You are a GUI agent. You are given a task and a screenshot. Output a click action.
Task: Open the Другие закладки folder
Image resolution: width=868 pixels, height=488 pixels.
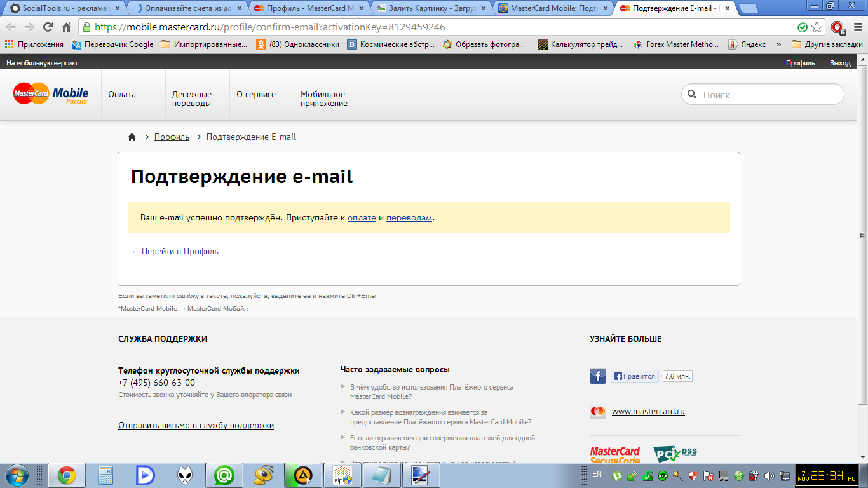pos(827,44)
